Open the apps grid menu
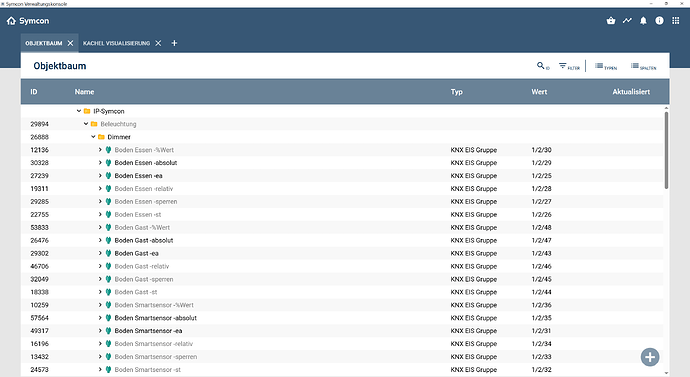 [x=675, y=21]
